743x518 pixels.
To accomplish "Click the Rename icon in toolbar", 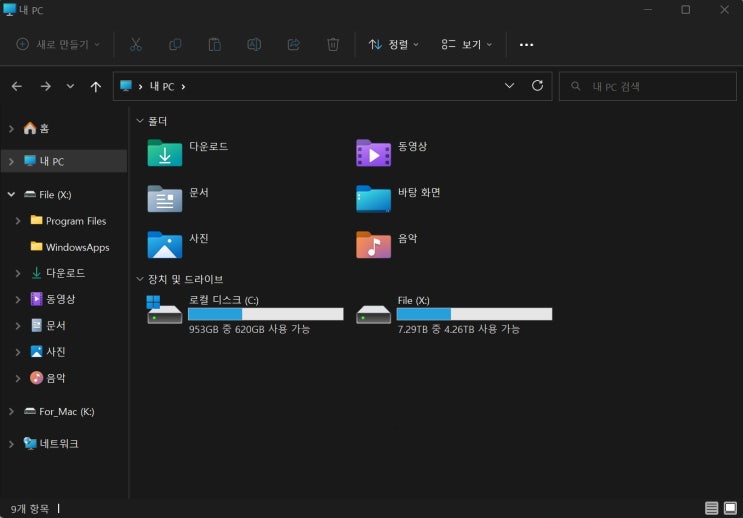I will pos(254,45).
